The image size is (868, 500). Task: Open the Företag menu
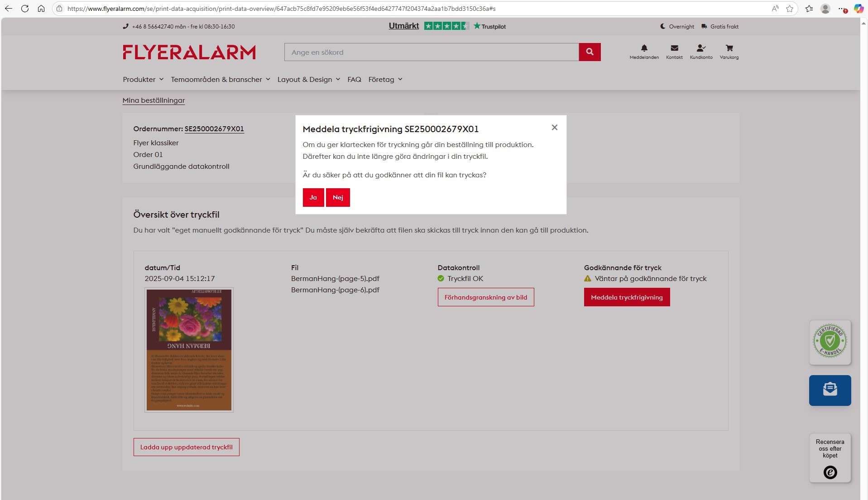385,80
